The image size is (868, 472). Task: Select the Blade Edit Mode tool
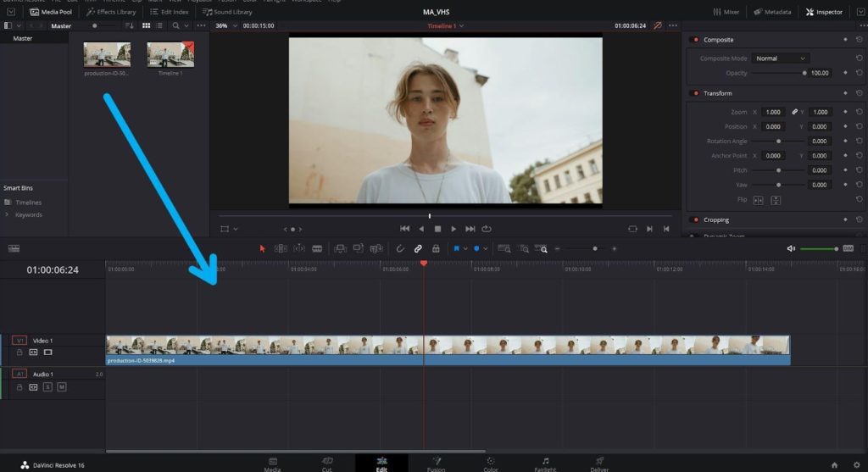(x=317, y=249)
